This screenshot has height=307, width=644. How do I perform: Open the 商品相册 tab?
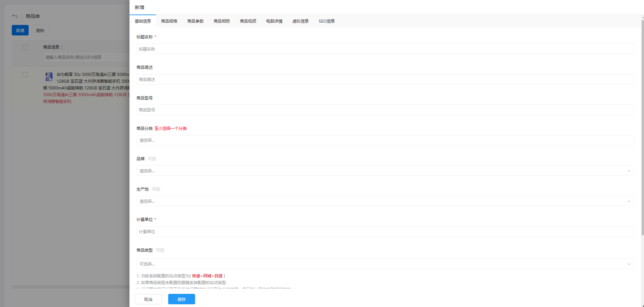click(222, 21)
